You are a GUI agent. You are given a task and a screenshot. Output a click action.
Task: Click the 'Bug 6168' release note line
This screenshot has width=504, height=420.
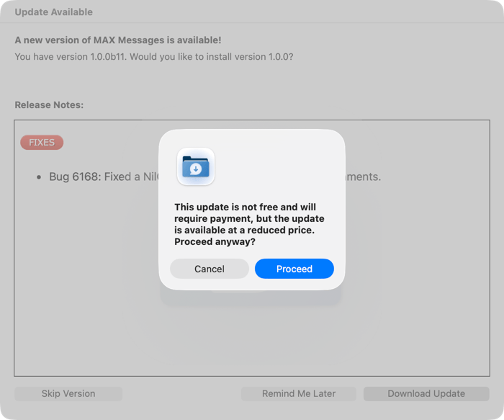[104, 177]
